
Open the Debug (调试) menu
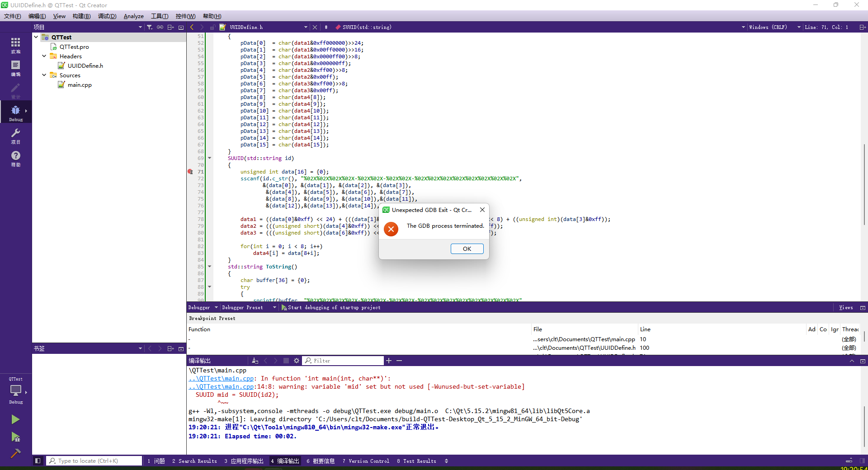107,16
